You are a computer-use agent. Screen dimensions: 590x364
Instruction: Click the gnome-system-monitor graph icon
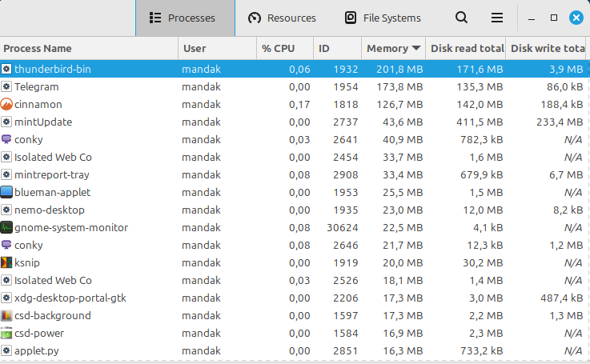6,227
